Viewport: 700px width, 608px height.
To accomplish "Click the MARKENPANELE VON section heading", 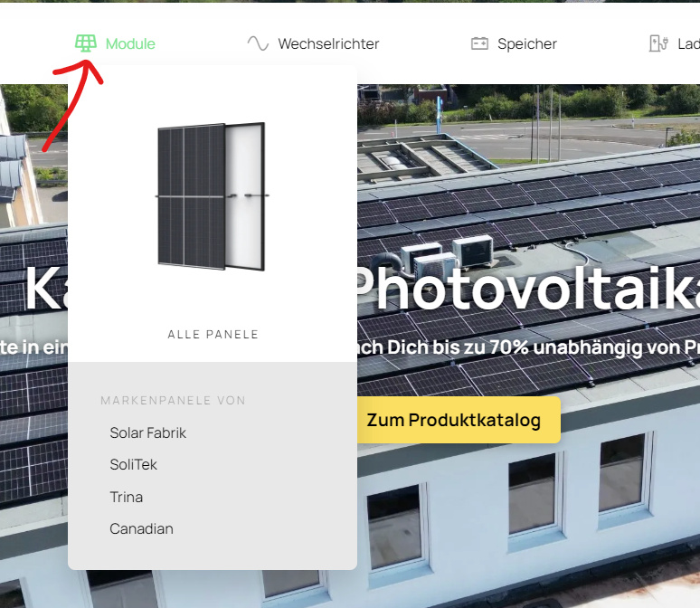I will pyautogui.click(x=173, y=400).
